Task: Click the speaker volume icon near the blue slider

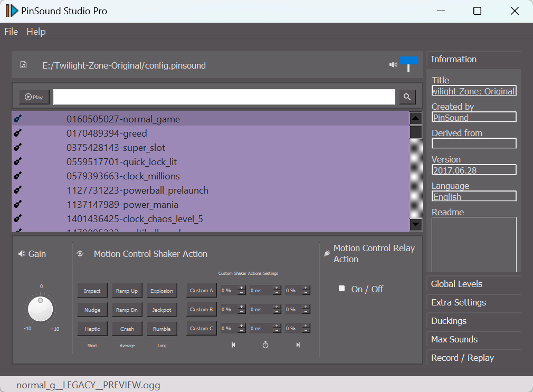Action: coord(393,64)
